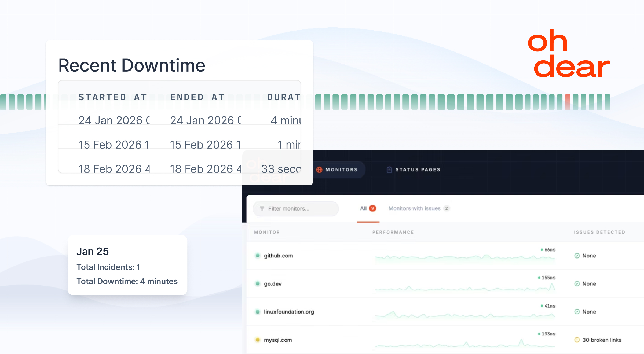644x354 pixels.
Task: Click the 155ms response time label
Action: [548, 278]
